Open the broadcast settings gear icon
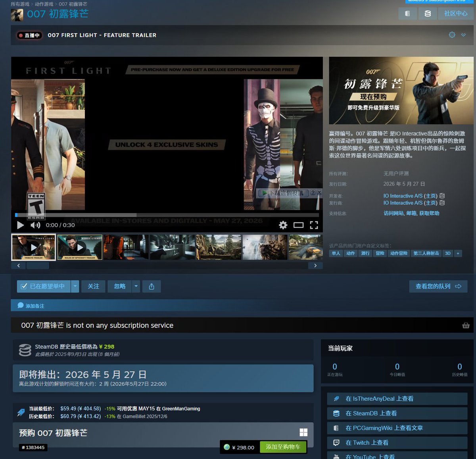476x459 pixels. coord(452,35)
